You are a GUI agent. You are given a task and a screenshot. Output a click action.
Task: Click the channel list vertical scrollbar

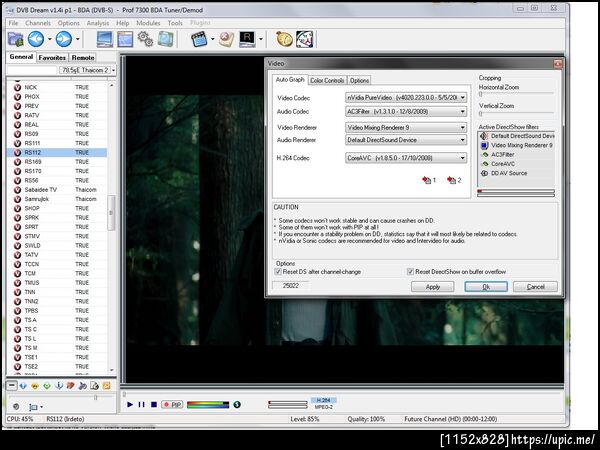pyautogui.click(x=112, y=227)
